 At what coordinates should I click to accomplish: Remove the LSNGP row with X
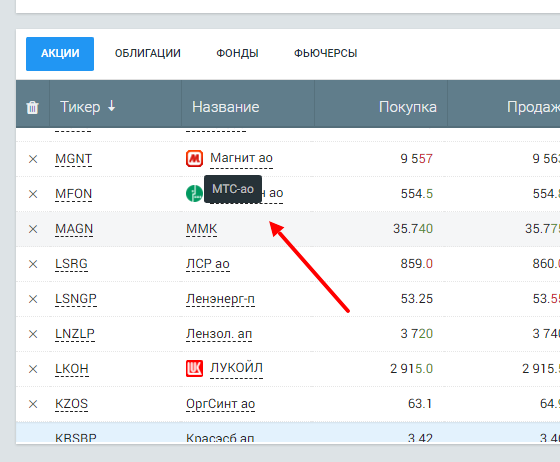click(x=33, y=299)
